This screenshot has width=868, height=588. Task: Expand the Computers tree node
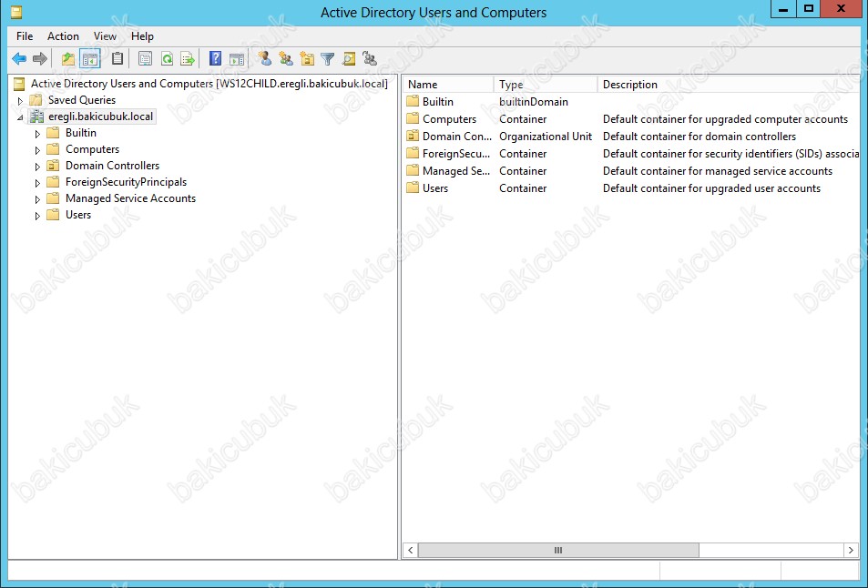[37, 150]
